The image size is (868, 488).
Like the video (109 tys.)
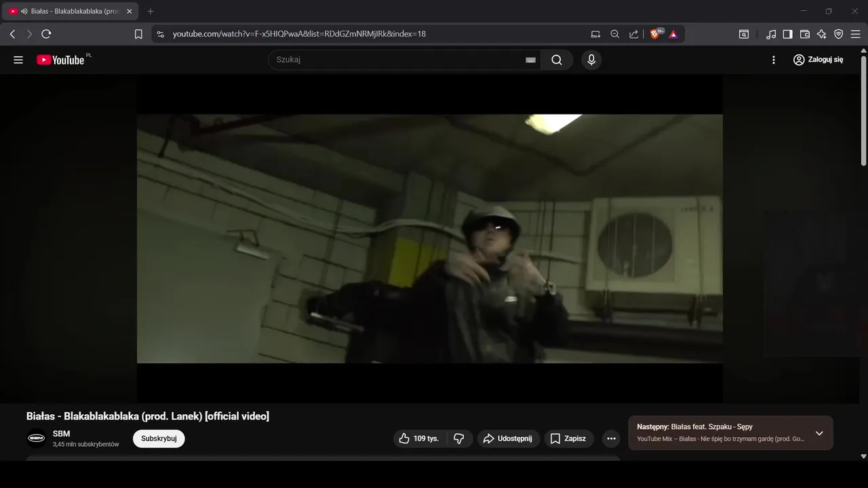tap(419, 439)
